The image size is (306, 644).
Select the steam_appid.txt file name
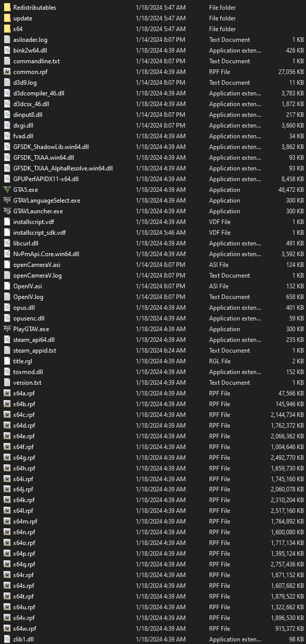click(35, 351)
